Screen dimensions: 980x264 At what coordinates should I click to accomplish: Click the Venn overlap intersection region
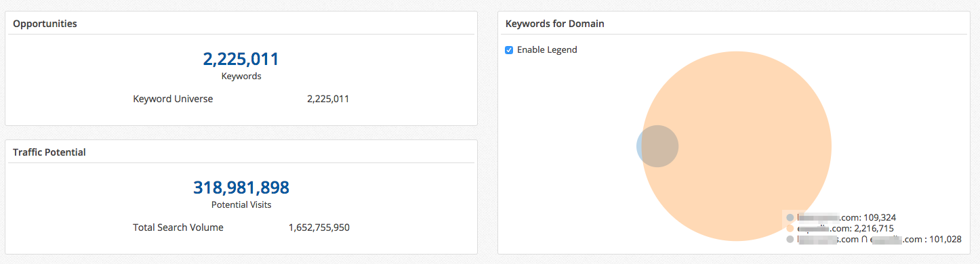[x=660, y=146]
